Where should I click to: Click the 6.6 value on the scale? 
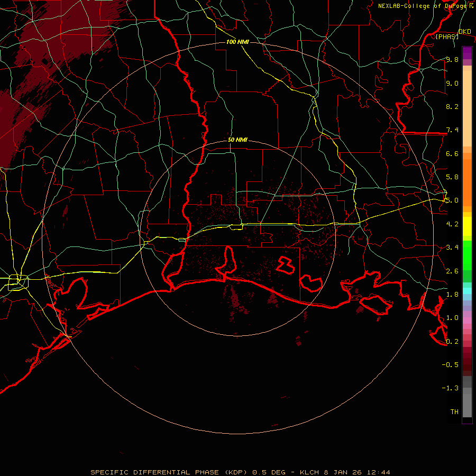pos(452,153)
